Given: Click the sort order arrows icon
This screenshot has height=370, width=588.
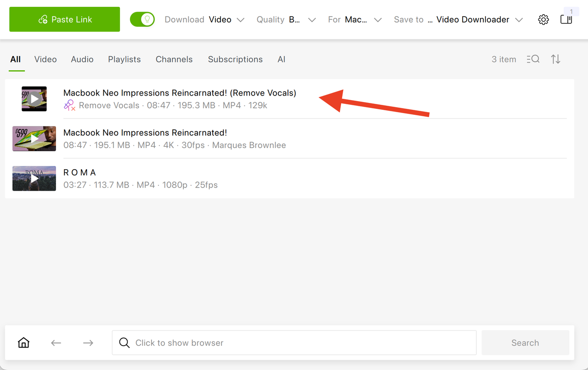Looking at the screenshot, I should tap(556, 59).
